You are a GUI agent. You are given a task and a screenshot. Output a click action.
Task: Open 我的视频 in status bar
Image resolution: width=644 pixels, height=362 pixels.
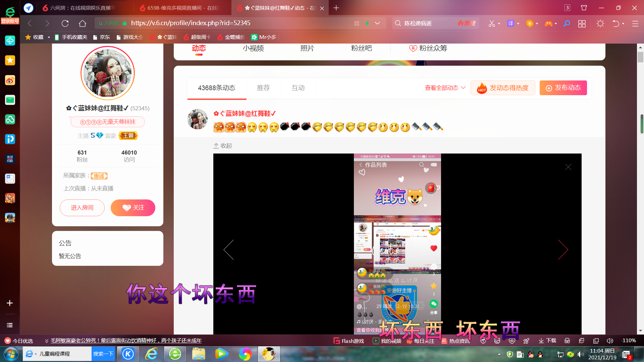point(387,341)
